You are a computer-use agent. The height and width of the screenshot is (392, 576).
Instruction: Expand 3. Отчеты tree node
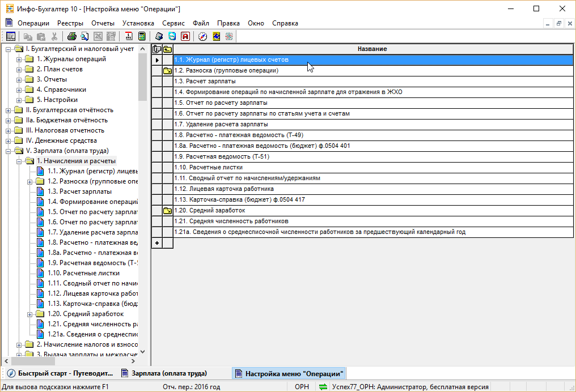[19, 80]
